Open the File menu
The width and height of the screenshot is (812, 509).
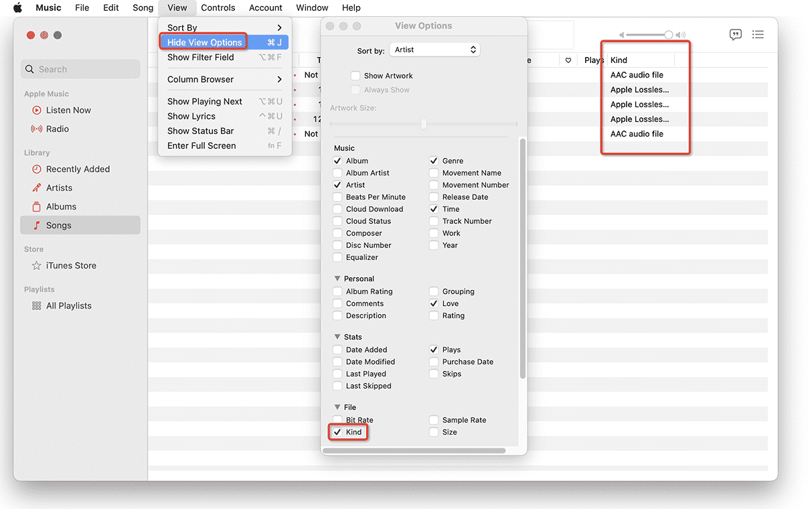tap(82, 8)
